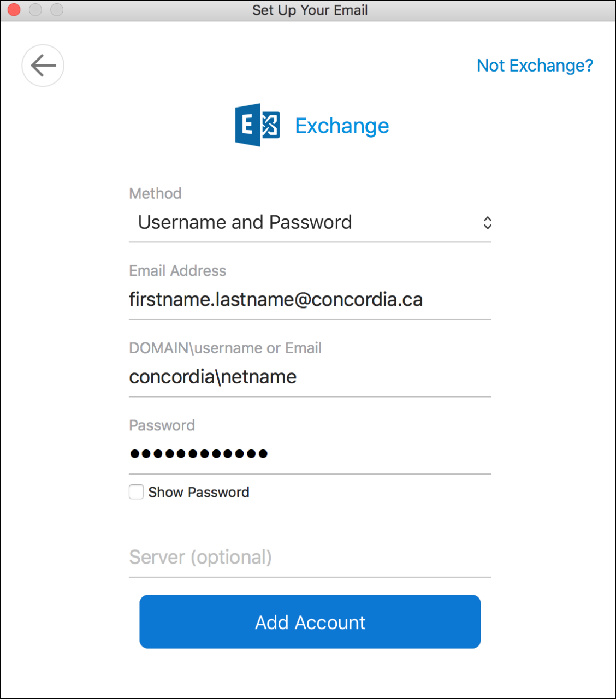
Task: Select the concordia\netname username field
Action: pos(310,377)
